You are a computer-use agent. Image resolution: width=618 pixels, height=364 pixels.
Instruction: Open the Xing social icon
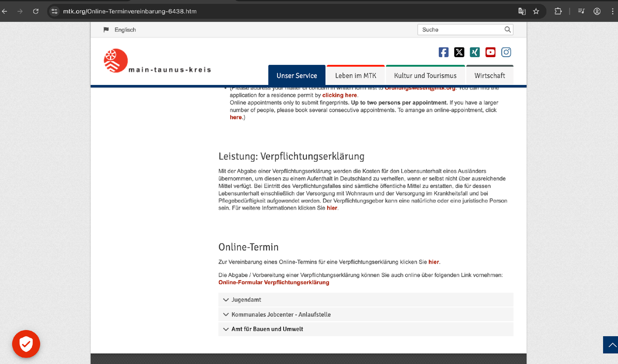(475, 52)
